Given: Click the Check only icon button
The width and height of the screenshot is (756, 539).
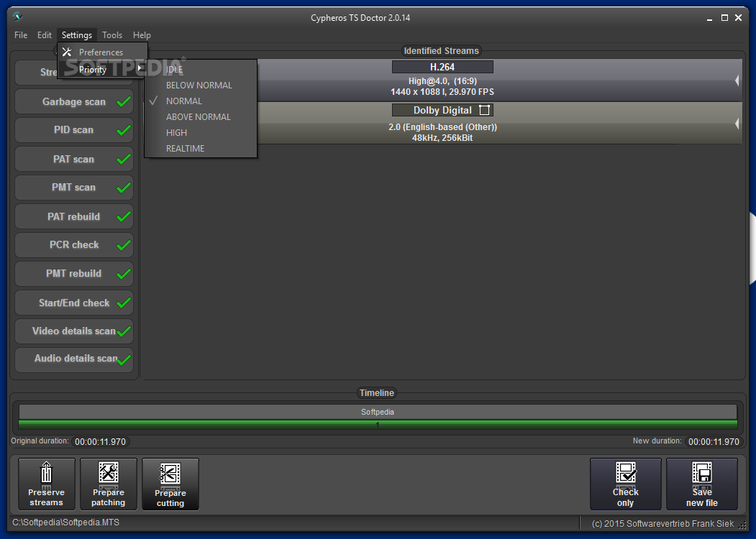Looking at the screenshot, I should click(625, 484).
